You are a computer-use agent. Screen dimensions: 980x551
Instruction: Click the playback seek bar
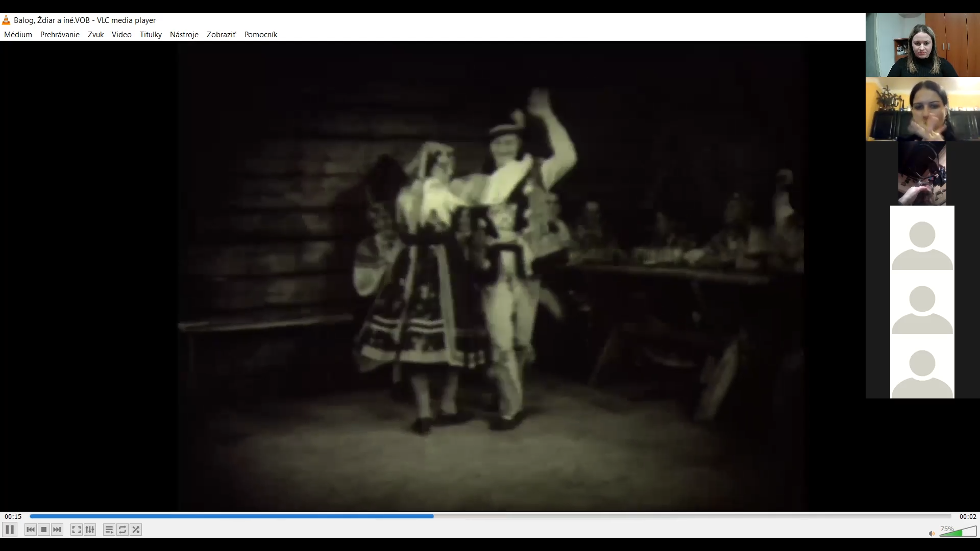click(490, 516)
